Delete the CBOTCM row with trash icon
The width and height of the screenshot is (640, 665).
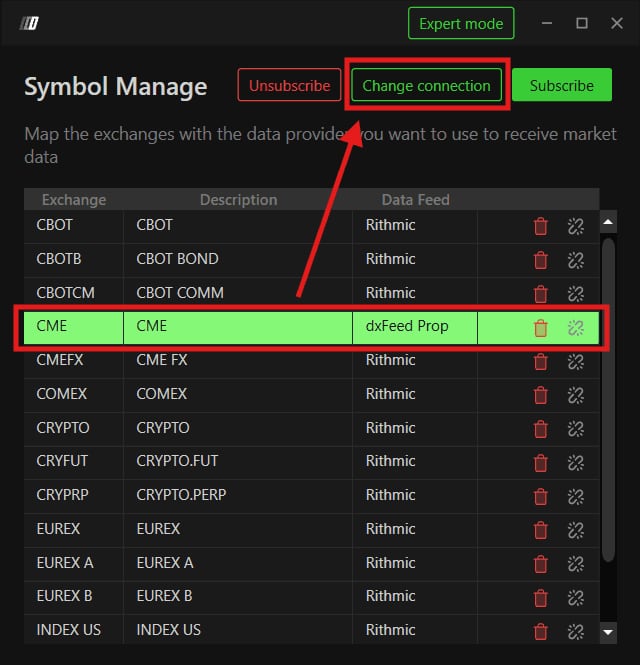point(540,293)
